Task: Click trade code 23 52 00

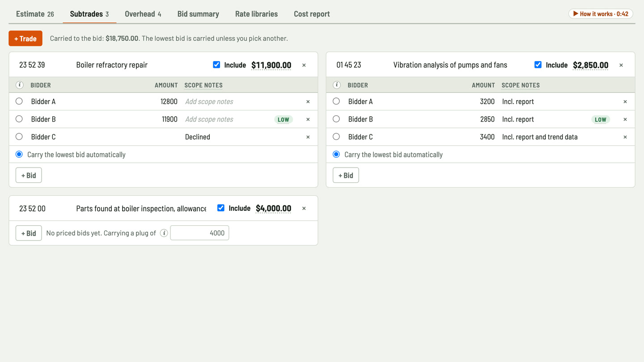Action: [43, 208]
